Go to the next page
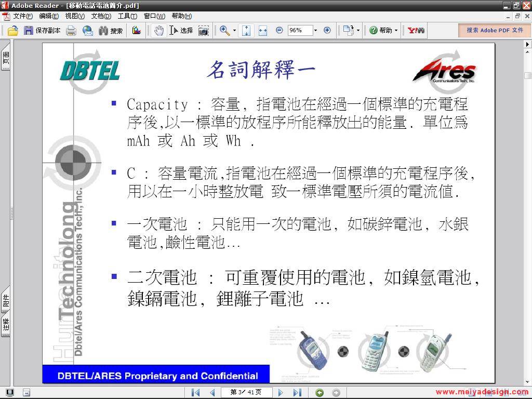The height and width of the screenshot is (399, 532). (x=281, y=393)
